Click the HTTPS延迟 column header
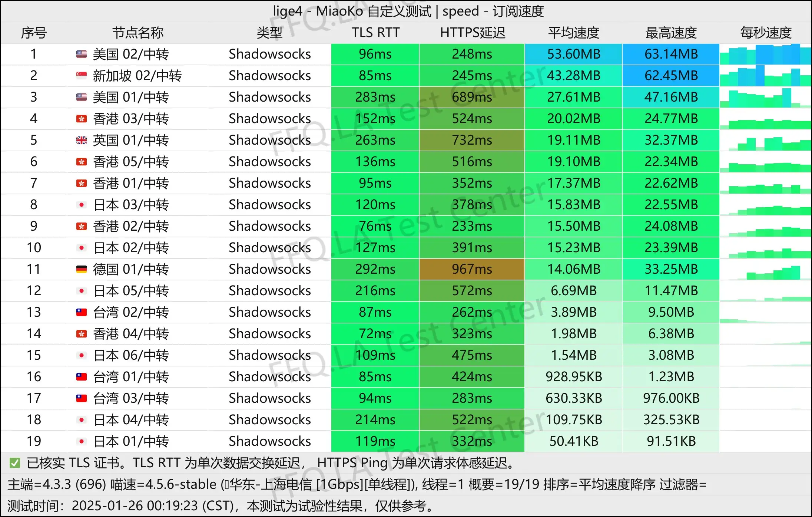This screenshot has height=517, width=812. tap(472, 33)
